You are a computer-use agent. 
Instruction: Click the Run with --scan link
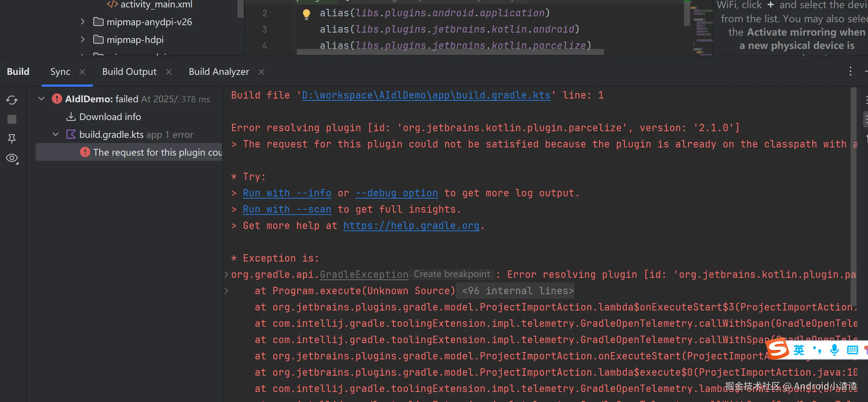287,209
